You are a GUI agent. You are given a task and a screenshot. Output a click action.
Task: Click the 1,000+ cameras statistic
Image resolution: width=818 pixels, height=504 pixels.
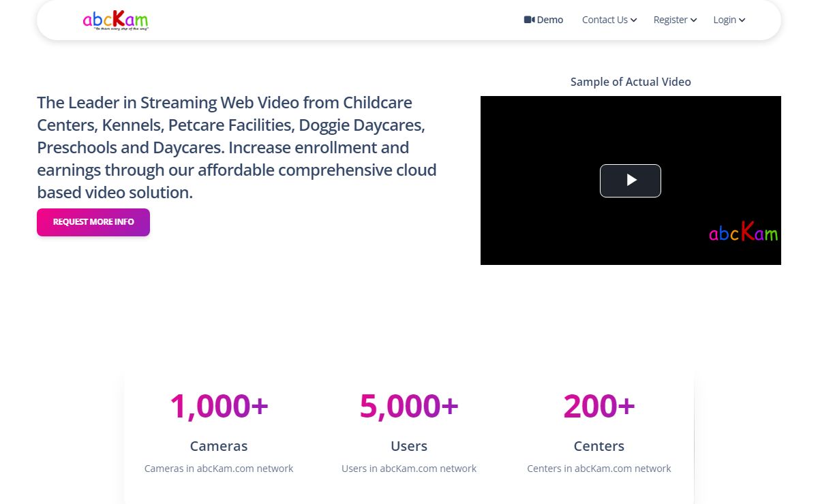coord(219,406)
